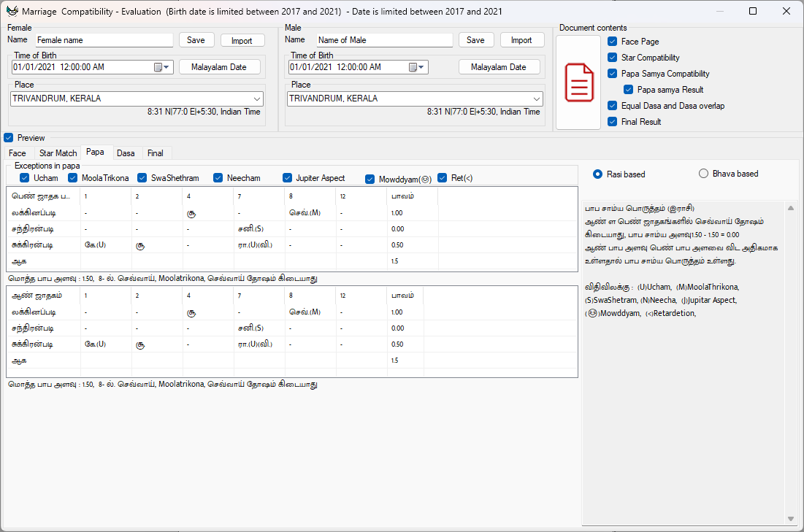Expand female Place dropdown TRIVANDRUM, KERALA
Viewport: 804px width, 532px height.
(257, 99)
